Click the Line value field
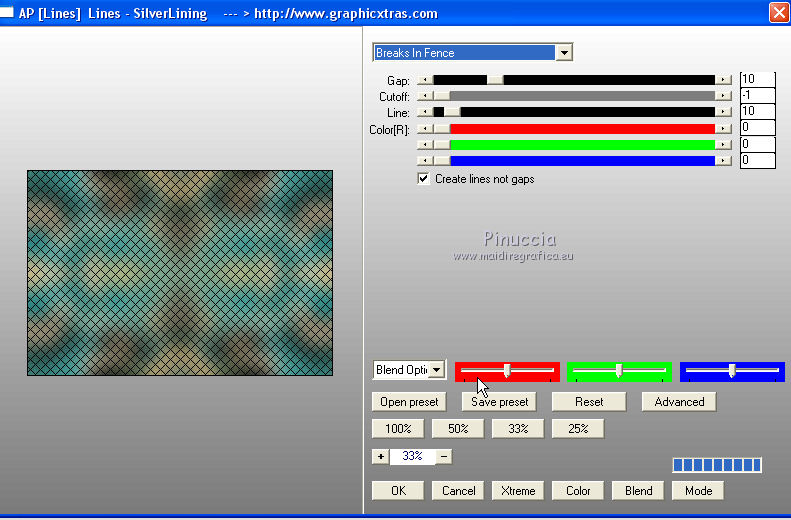 (757, 111)
